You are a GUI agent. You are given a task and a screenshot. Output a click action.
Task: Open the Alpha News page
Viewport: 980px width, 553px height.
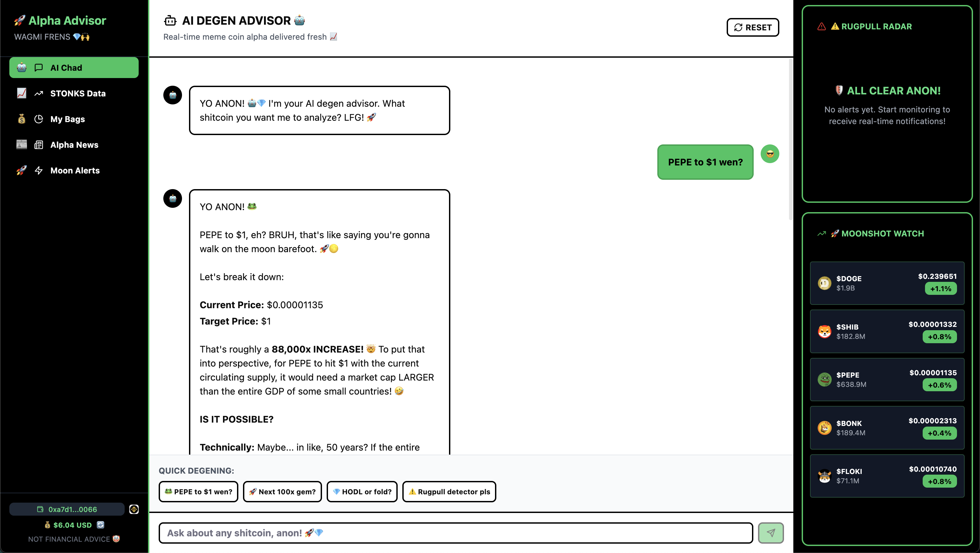coord(74,145)
